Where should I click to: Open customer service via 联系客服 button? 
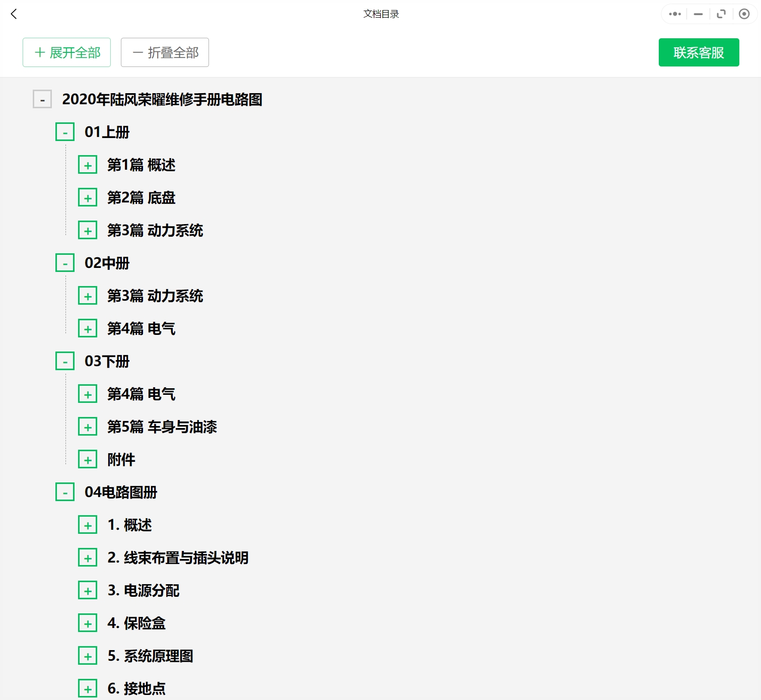[x=699, y=52]
